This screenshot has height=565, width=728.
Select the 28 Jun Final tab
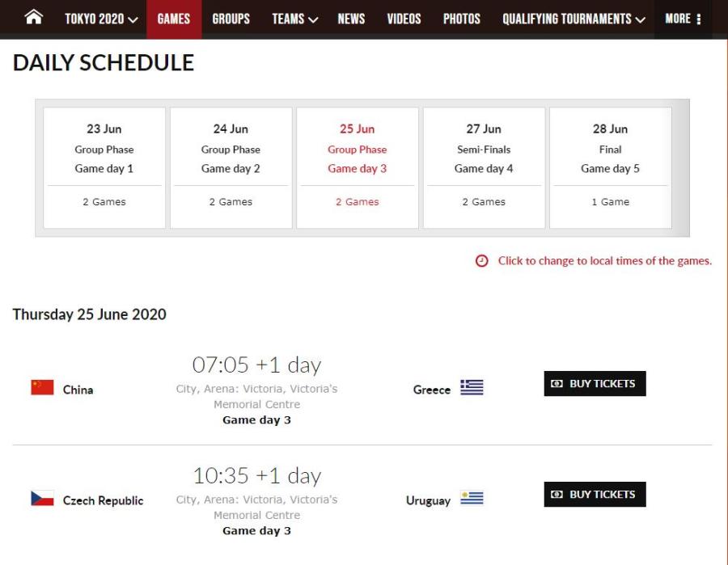(610, 167)
